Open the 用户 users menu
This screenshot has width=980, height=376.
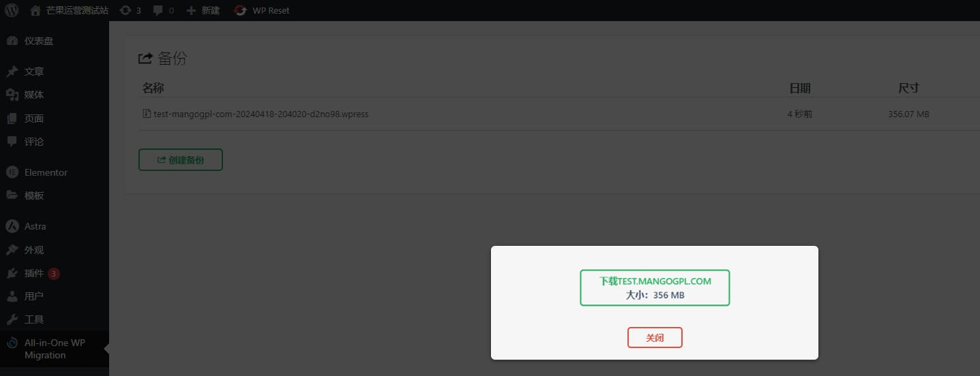(x=55, y=296)
